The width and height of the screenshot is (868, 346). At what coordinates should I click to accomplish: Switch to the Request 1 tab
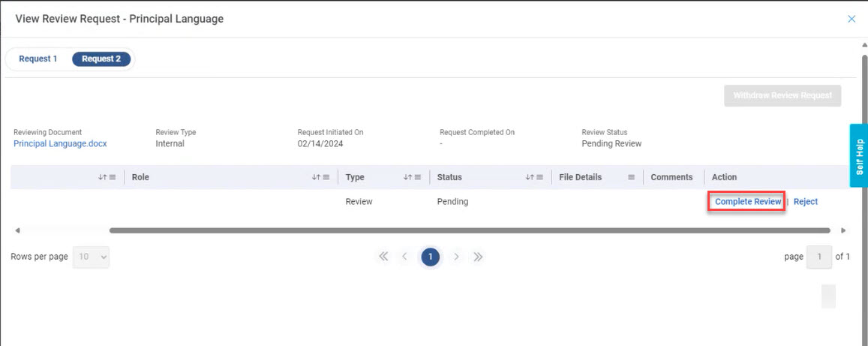[x=38, y=59]
